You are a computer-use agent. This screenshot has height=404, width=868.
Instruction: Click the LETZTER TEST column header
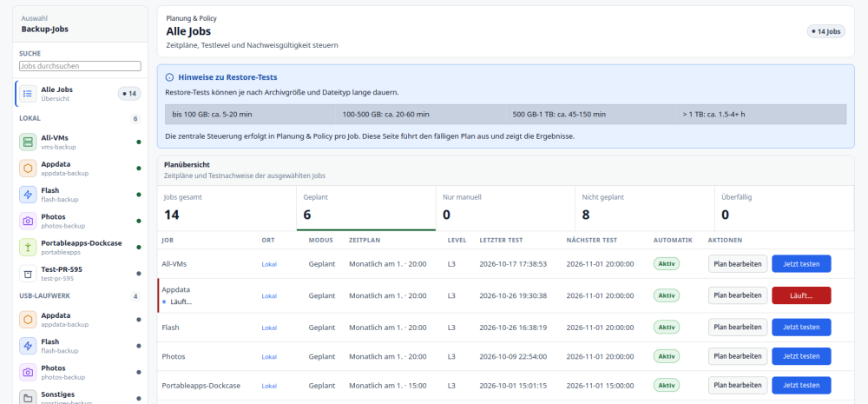click(501, 240)
